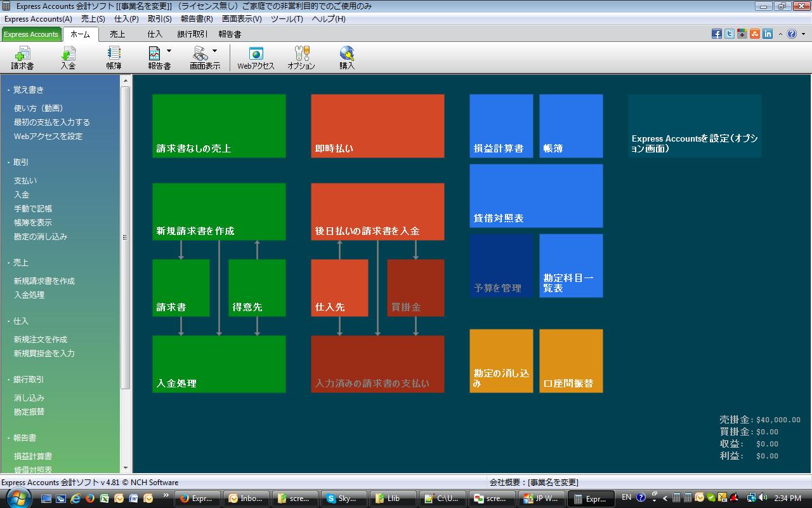
Task: Open the ツール(T) menu
Action: (287, 19)
